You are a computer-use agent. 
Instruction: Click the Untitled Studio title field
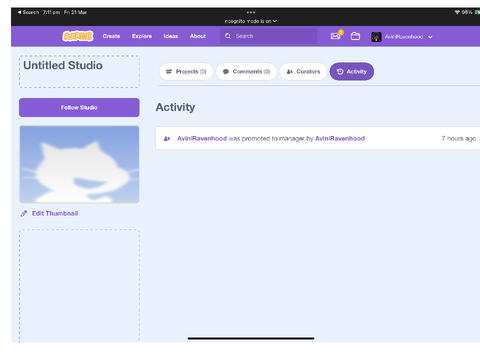point(79,72)
